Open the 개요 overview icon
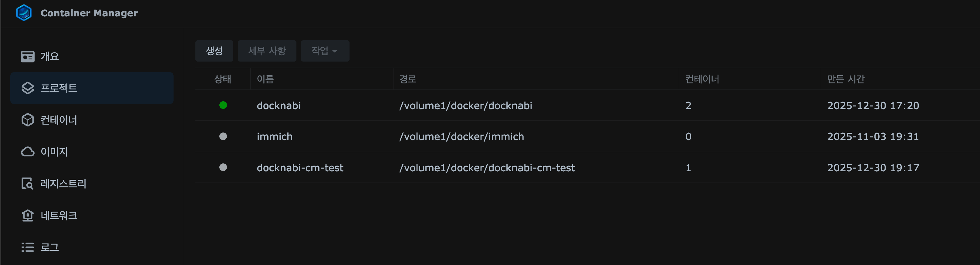 coord(27,57)
